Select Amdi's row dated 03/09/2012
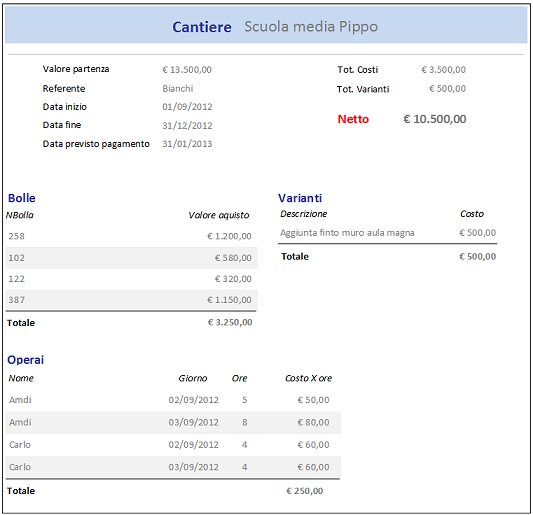Screen dimensions: 533x515 [x=173, y=423]
